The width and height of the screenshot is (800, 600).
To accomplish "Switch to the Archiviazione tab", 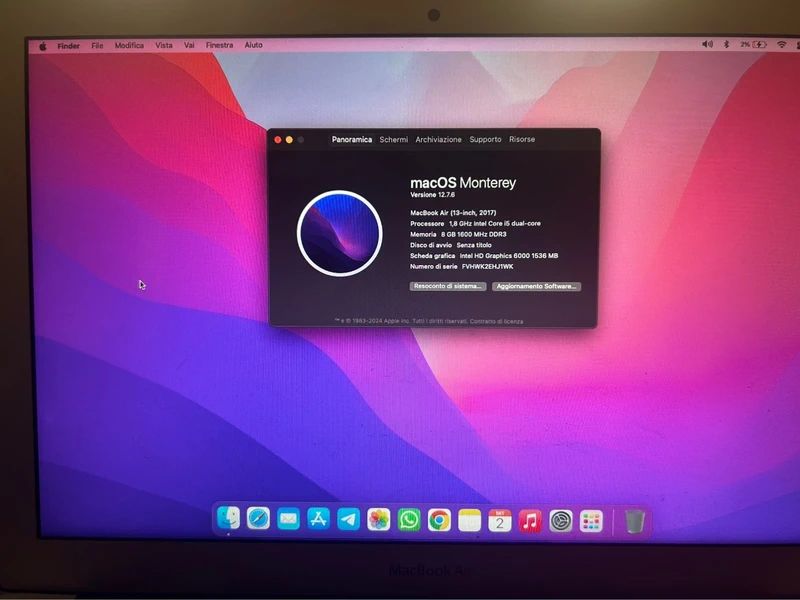I will [x=438, y=139].
